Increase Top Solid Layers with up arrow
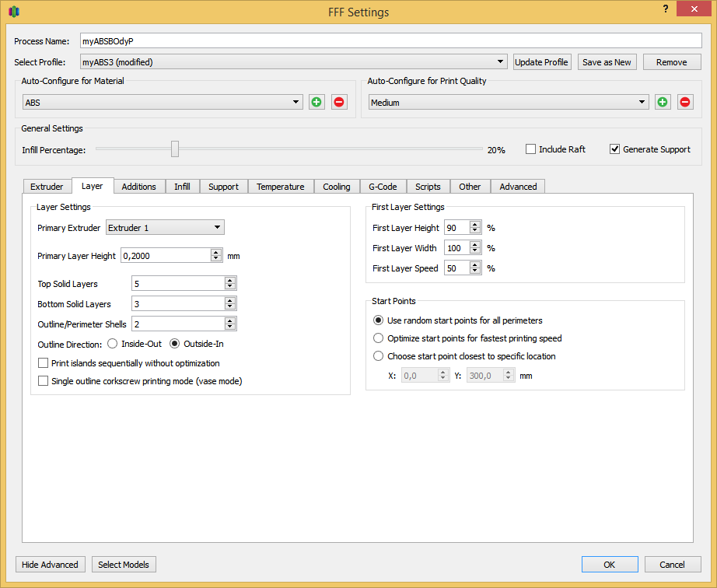This screenshot has height=588, width=717. coord(230,280)
